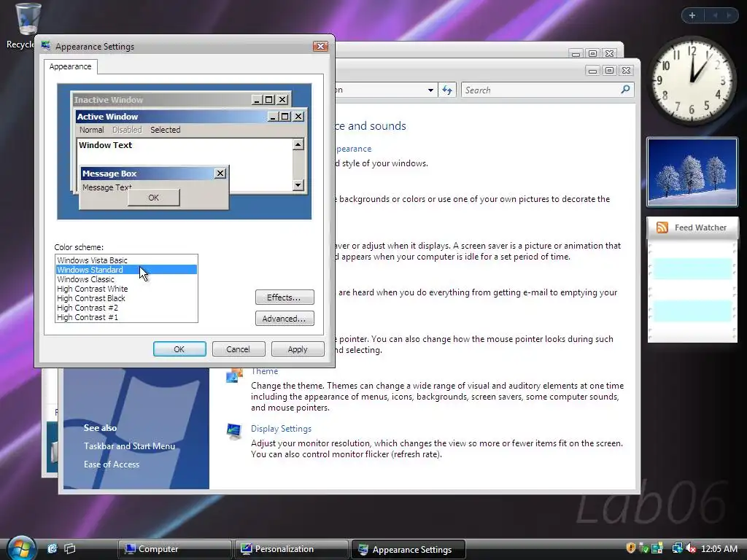Select Windows Standard color scheme
This screenshot has width=747, height=560.
[x=126, y=270]
